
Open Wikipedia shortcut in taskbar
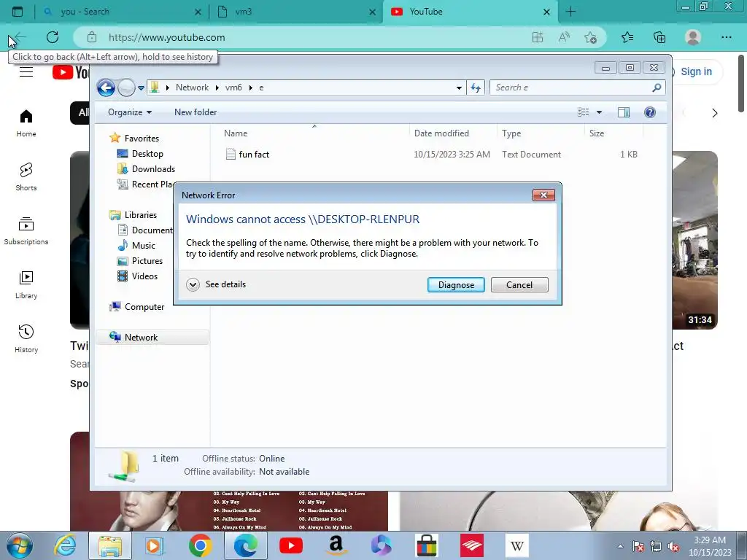tap(517, 545)
